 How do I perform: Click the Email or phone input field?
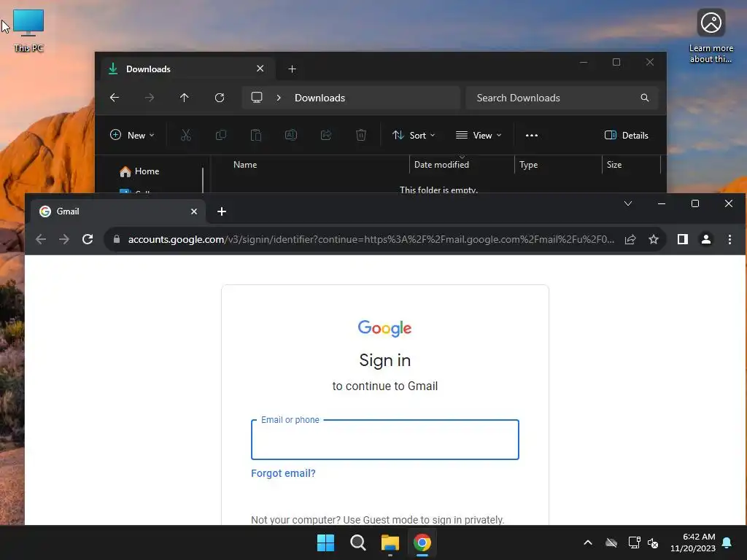click(x=385, y=440)
